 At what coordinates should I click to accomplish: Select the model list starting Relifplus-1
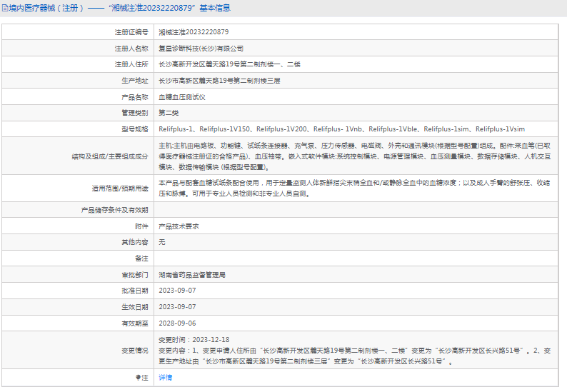(x=342, y=129)
